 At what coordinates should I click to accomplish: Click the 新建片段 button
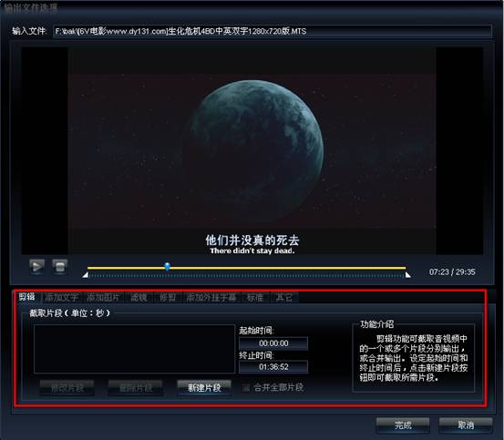[204, 388]
